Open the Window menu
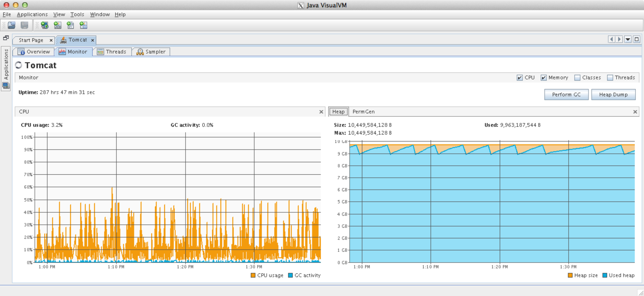This screenshot has height=296, width=644. (x=100, y=14)
